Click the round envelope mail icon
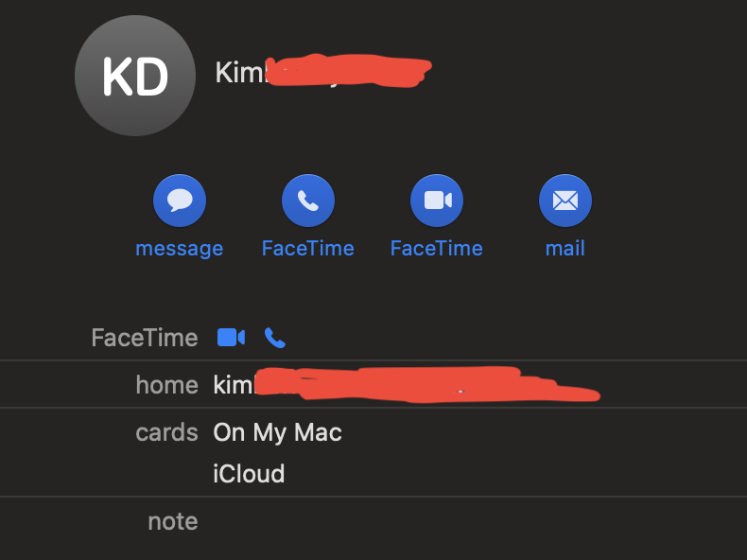Viewport: 747px width, 560px height. point(565,201)
